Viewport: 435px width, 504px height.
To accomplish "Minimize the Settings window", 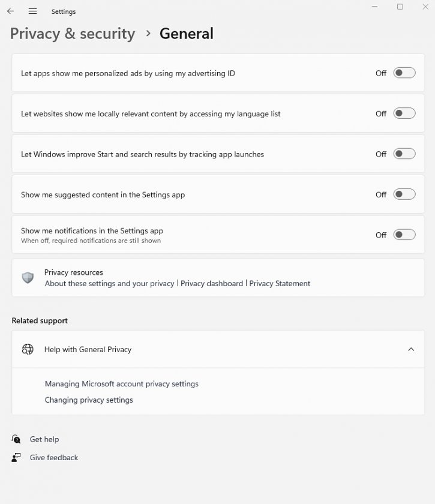I will tap(374, 7).
